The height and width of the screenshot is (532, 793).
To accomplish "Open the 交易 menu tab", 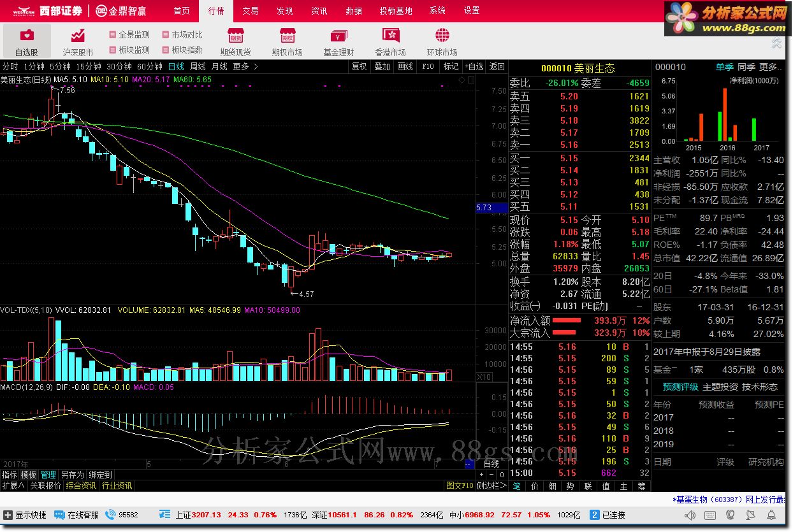I will pos(251,11).
